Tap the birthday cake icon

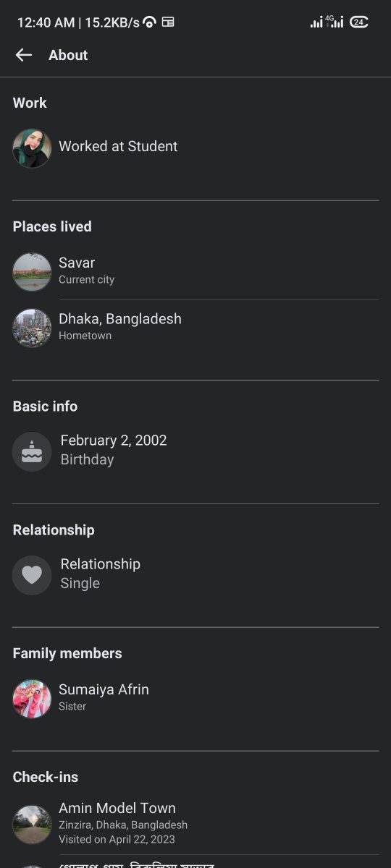point(32,451)
